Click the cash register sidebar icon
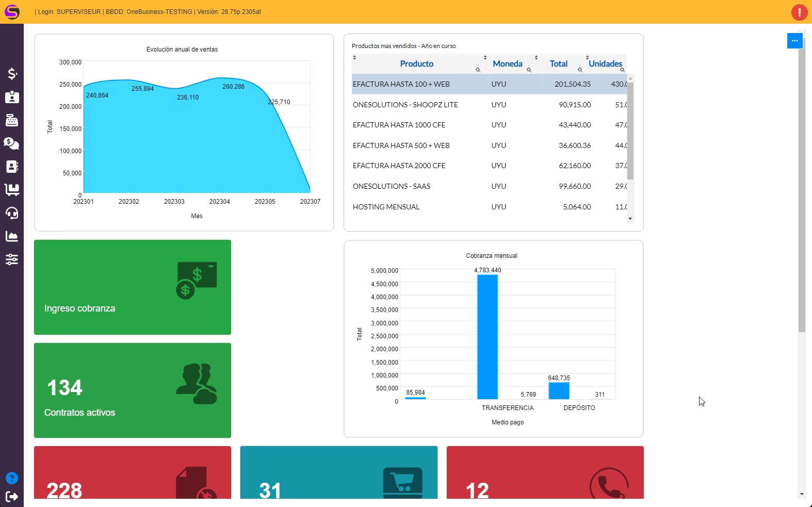The width and height of the screenshot is (812, 507). tap(12, 120)
